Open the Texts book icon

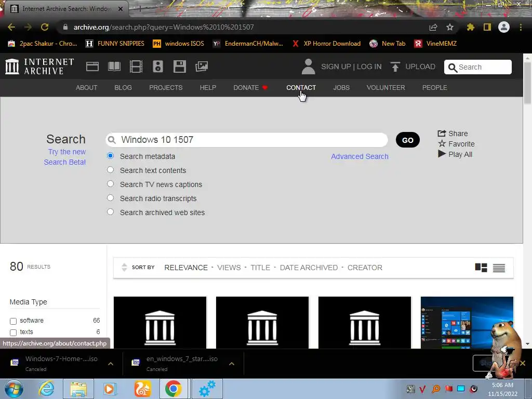(x=114, y=66)
